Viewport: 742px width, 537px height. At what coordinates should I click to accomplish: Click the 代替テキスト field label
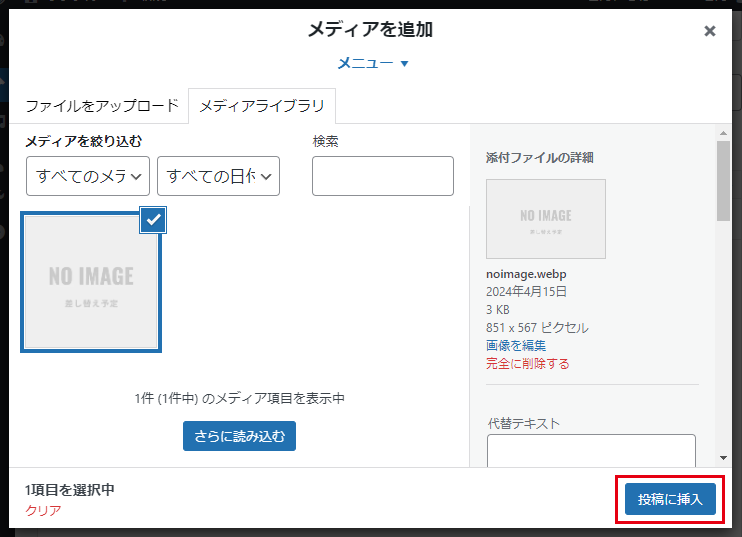pos(523,423)
